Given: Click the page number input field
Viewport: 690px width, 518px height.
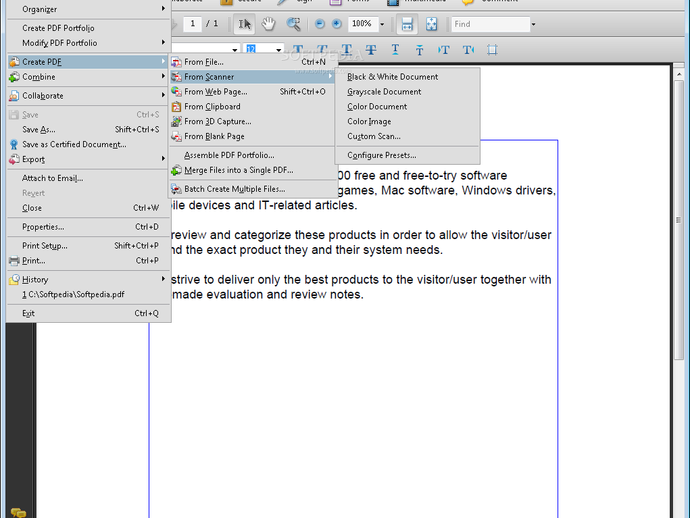Looking at the screenshot, I should (192, 24).
